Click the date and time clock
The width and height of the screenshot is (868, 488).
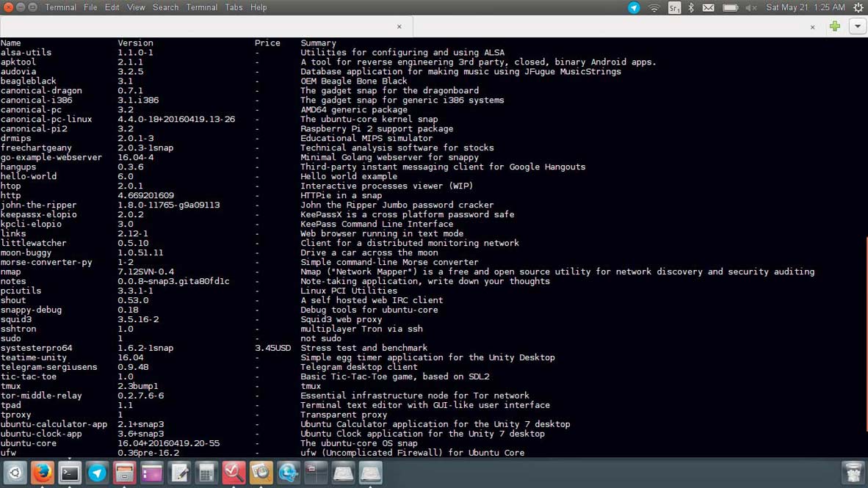pyautogui.click(x=806, y=7)
